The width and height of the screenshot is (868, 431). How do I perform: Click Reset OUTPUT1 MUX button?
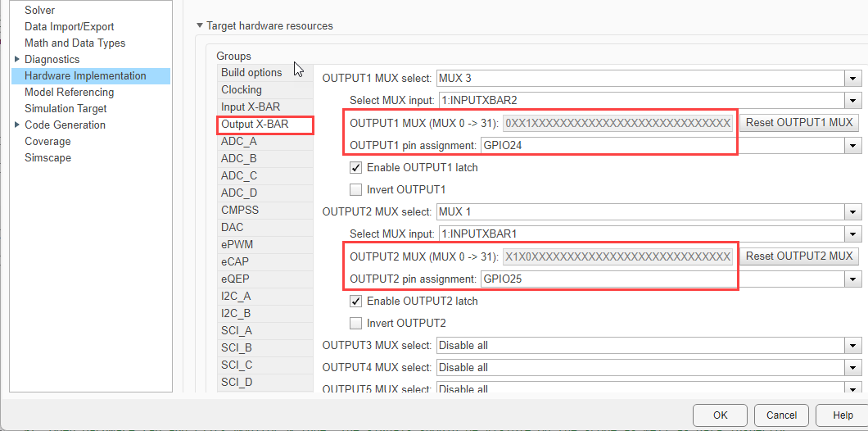(x=800, y=122)
